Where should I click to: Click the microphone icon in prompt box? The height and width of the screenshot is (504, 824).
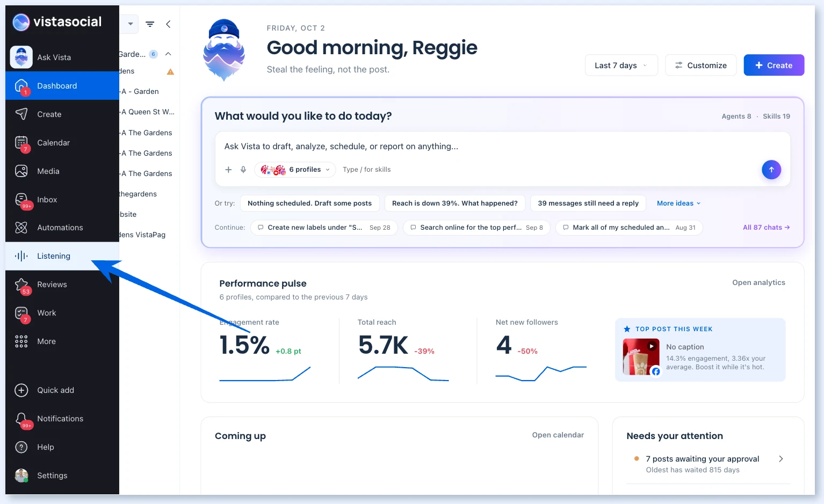(243, 170)
